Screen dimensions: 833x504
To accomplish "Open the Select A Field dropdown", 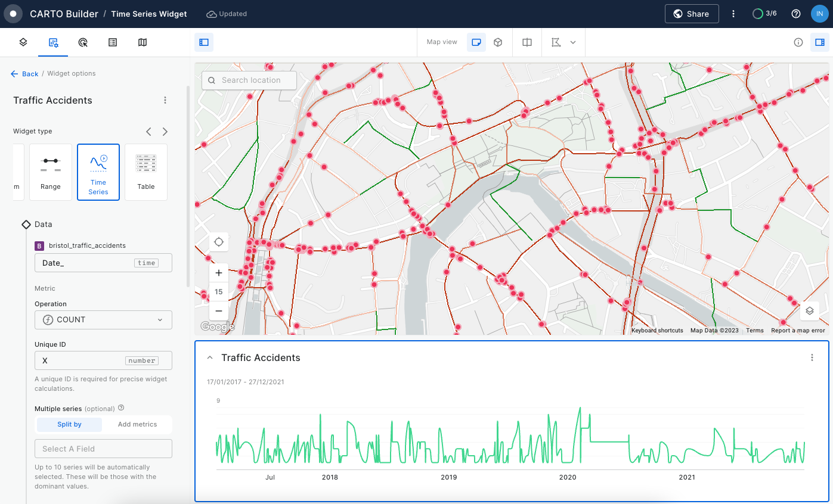I will (103, 449).
